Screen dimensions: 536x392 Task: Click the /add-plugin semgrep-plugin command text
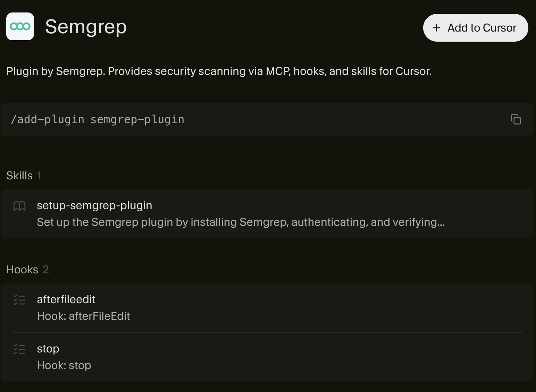click(x=98, y=119)
